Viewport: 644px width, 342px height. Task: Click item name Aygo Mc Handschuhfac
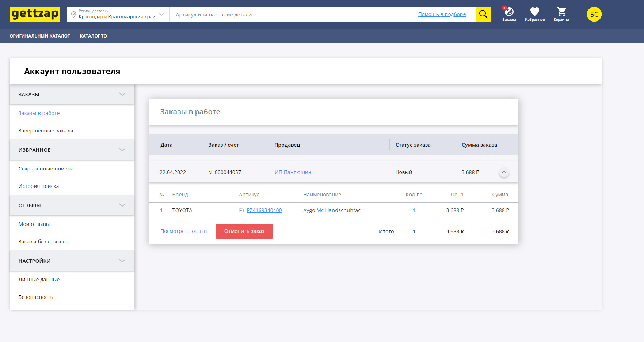[x=332, y=210]
